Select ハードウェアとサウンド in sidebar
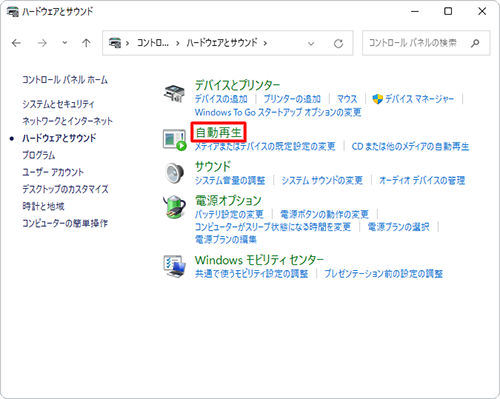Image resolution: width=500 pixels, height=399 pixels. point(59,138)
